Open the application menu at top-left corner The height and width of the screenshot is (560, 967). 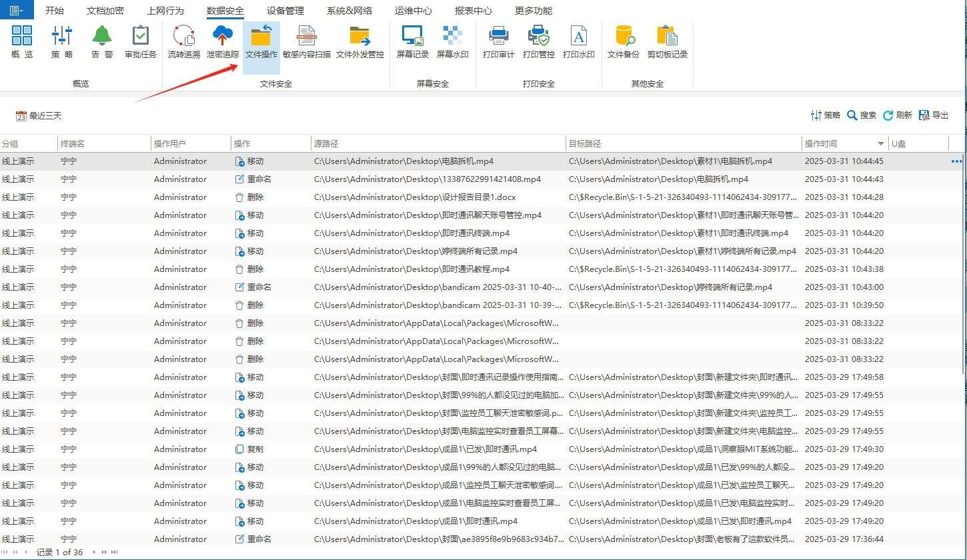click(15, 10)
